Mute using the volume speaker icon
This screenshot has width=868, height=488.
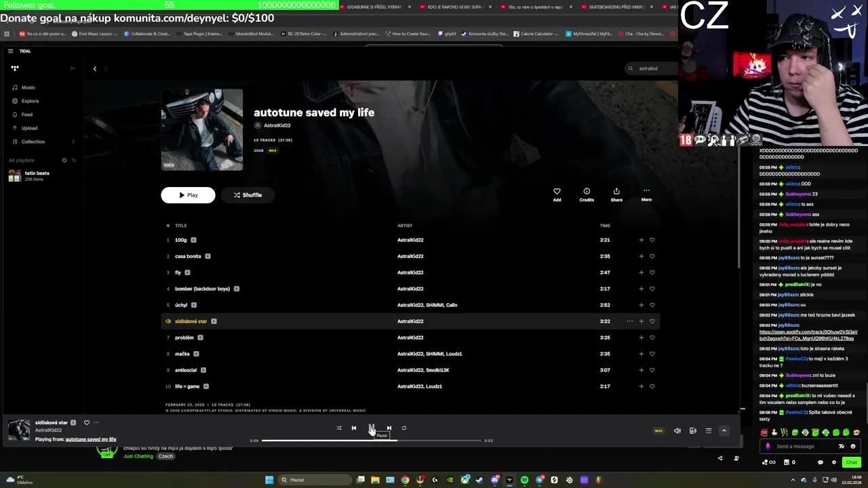coord(677,431)
